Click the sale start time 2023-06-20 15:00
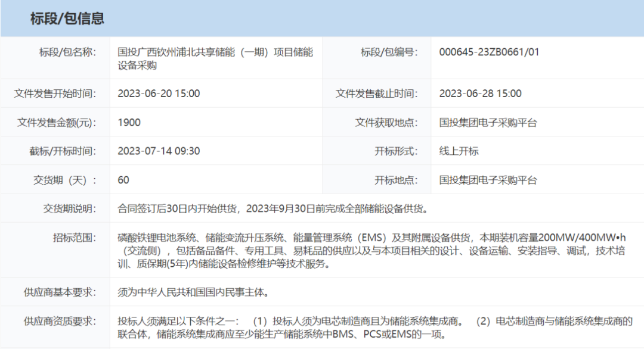The width and height of the screenshot is (644, 349). click(159, 94)
